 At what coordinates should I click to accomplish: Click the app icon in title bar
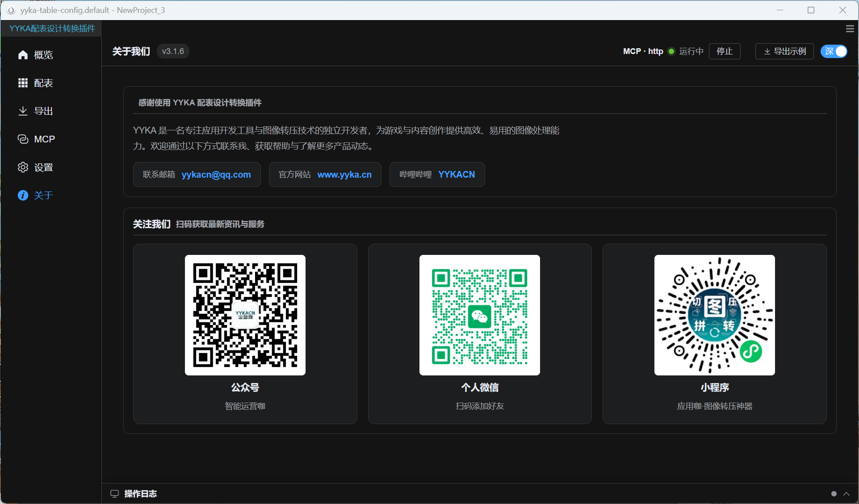click(11, 10)
